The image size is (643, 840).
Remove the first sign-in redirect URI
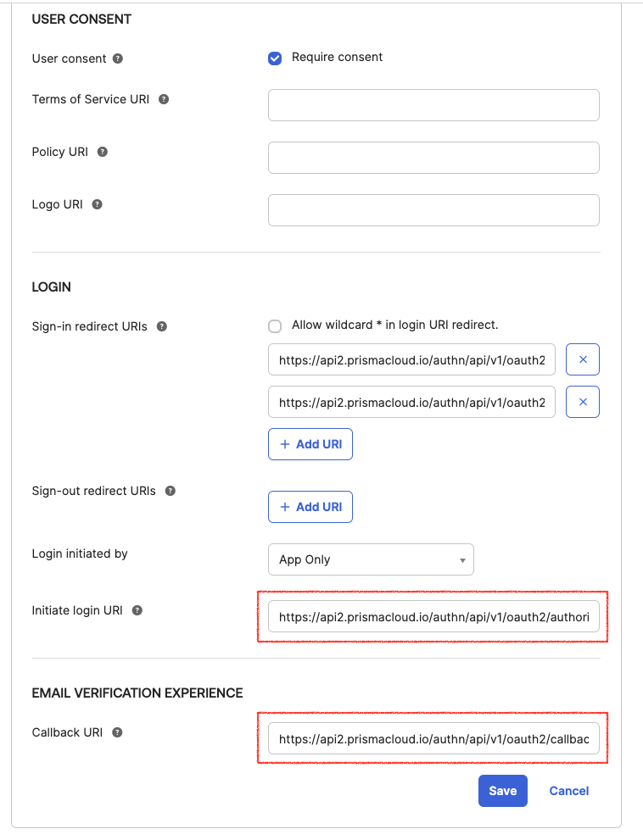(x=583, y=359)
